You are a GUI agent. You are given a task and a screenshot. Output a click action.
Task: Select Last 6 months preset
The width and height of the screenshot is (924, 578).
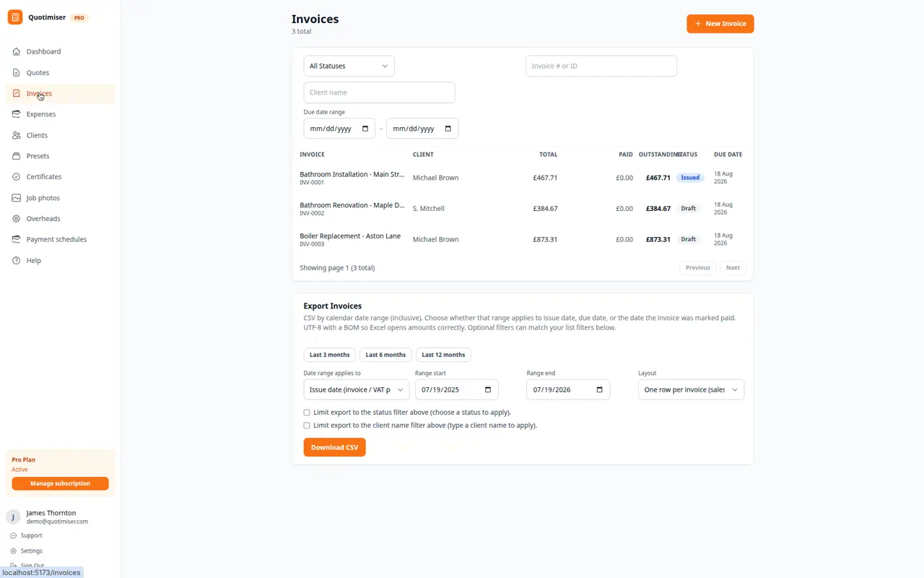pos(385,355)
